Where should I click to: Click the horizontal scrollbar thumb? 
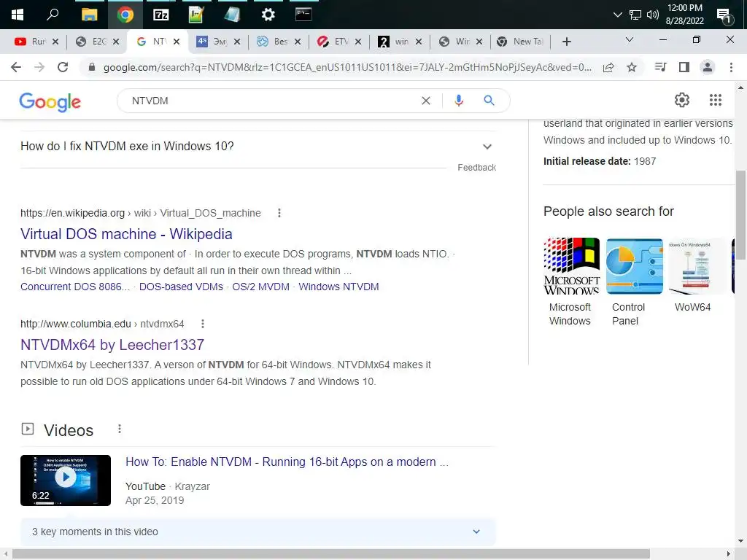click(331, 554)
